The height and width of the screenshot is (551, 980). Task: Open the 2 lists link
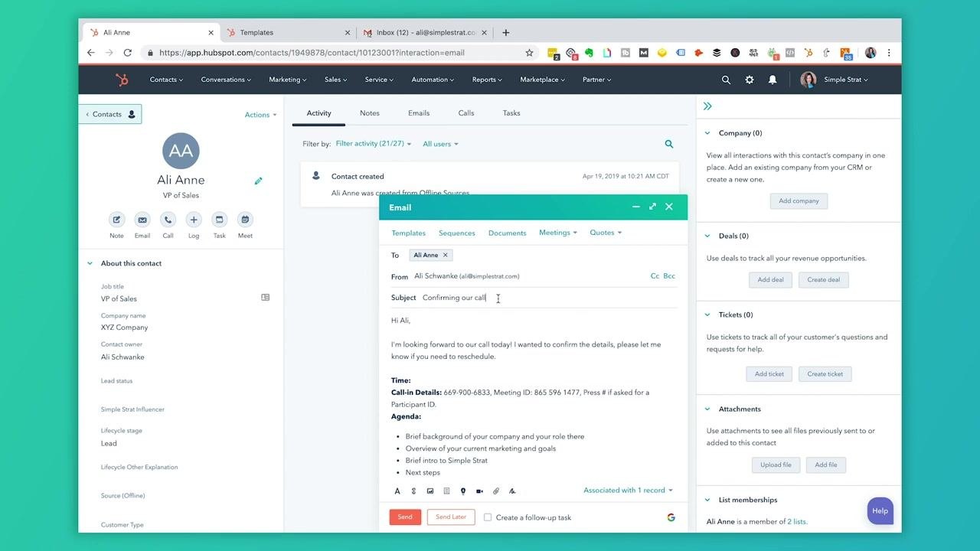tap(798, 522)
